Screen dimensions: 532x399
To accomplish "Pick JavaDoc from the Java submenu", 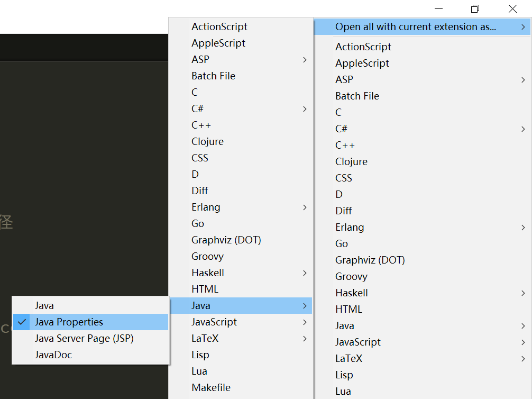I will point(90,355).
